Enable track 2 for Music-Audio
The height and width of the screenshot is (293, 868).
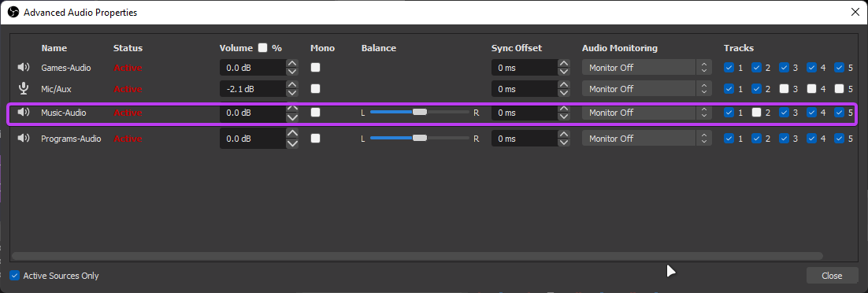click(757, 113)
